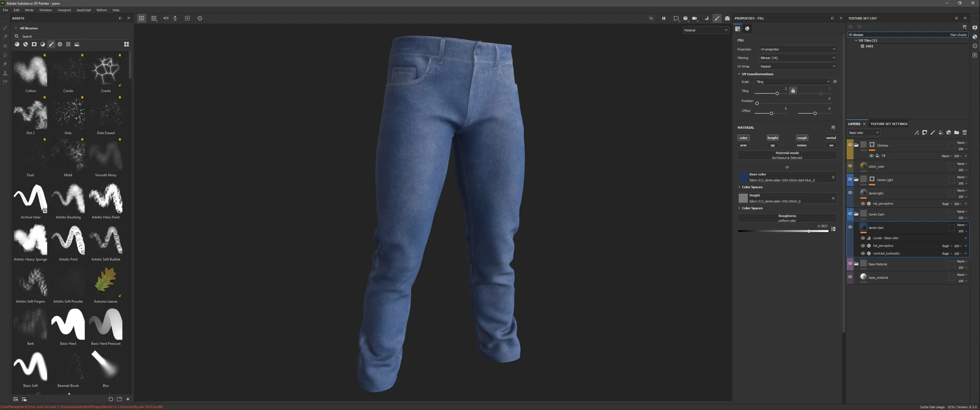Toggle the height channel button

(x=773, y=138)
